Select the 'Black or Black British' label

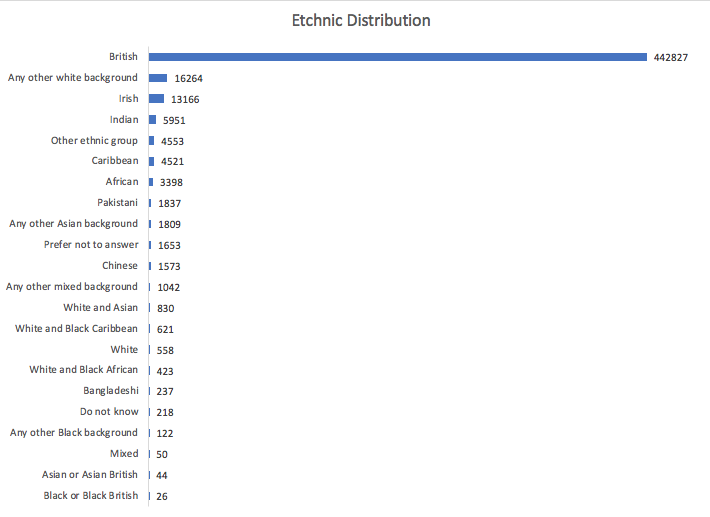91,496
